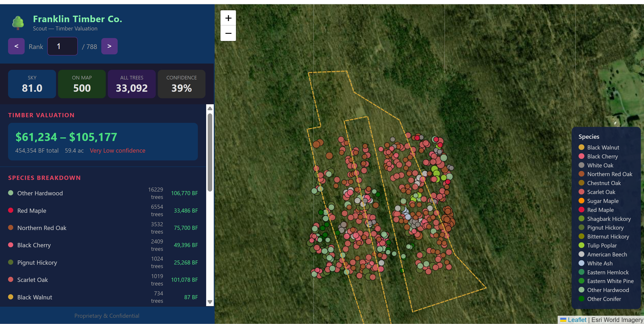Collapse the Species Breakdown section
This screenshot has width=644, height=324.
pos(44,178)
